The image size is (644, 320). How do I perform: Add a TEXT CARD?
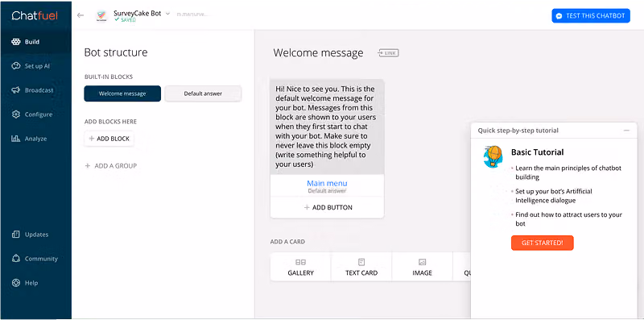pyautogui.click(x=361, y=267)
